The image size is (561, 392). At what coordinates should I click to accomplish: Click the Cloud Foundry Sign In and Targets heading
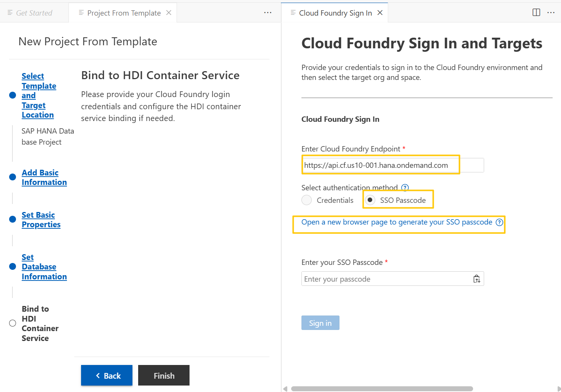(x=422, y=43)
